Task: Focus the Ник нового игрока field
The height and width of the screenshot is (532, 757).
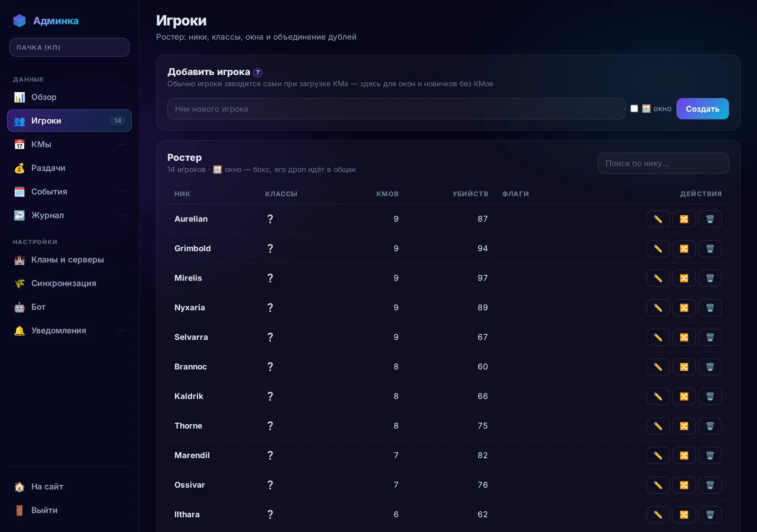Action: (396, 109)
